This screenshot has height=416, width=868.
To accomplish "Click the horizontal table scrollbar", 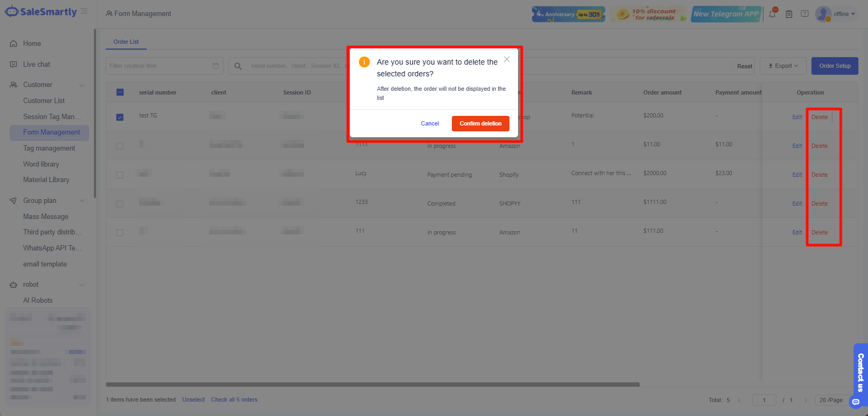I will click(372, 384).
